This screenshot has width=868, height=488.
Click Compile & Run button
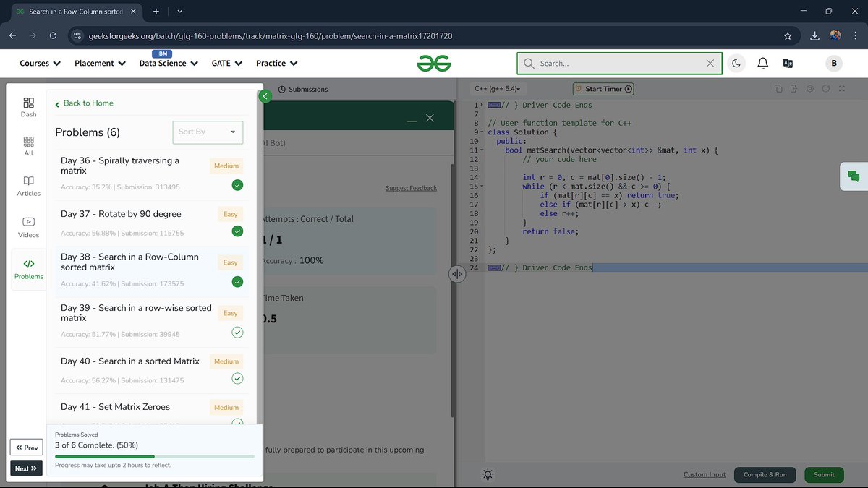click(765, 474)
